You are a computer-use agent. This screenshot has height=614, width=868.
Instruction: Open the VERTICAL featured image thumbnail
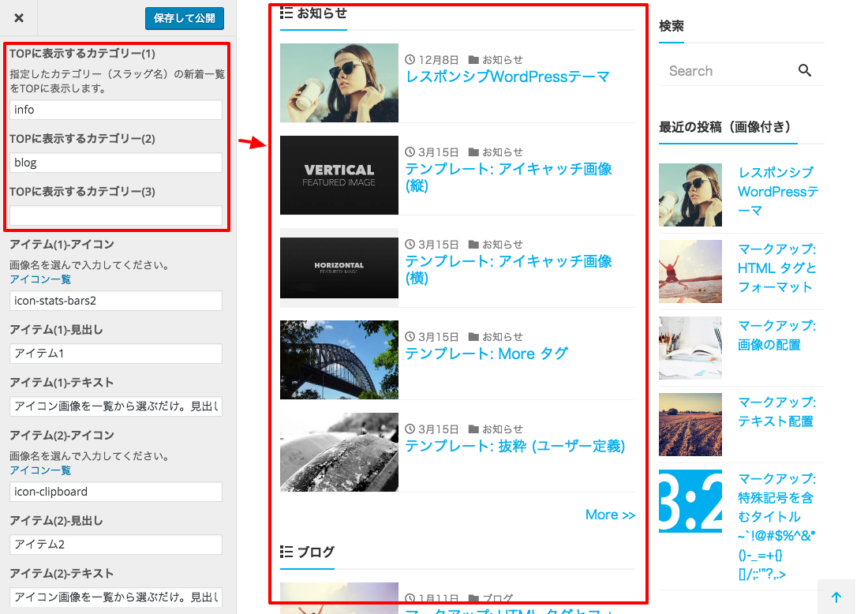click(339, 175)
